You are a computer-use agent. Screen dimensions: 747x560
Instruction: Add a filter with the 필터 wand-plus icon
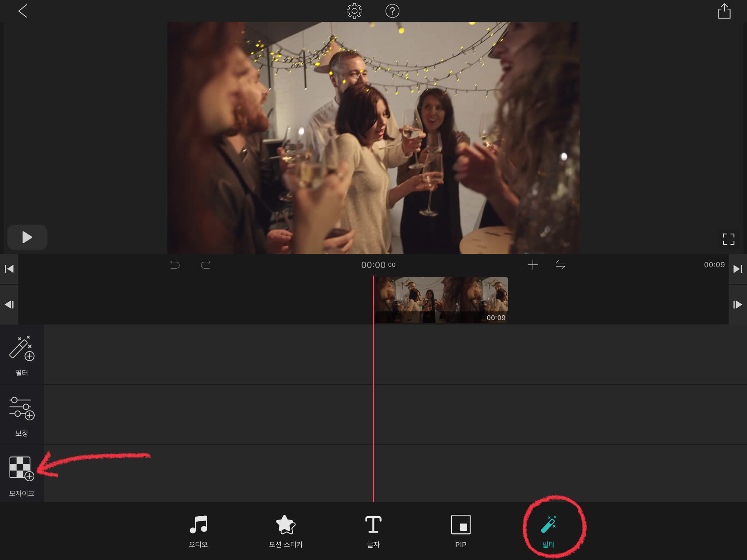(x=22, y=349)
